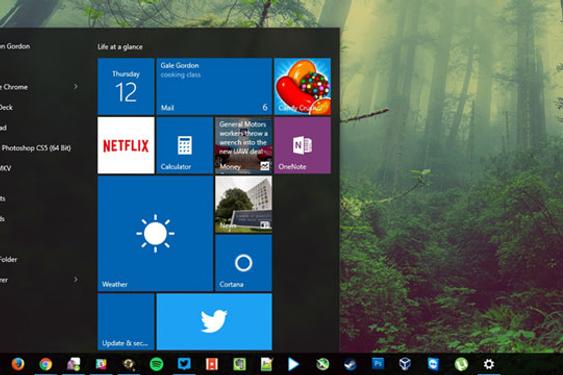563x375 pixels.
Task: Open Photoshop CS5 (64 Bit) from the list
Action: (x=36, y=148)
